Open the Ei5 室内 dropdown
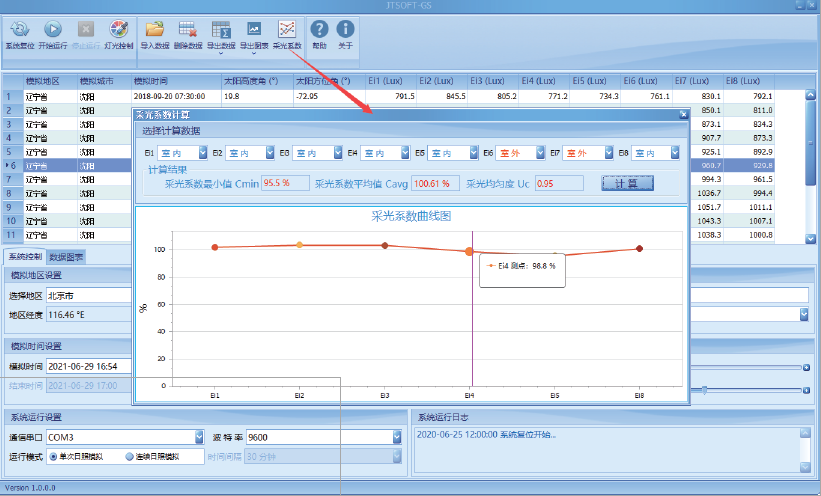 pyautogui.click(x=473, y=152)
